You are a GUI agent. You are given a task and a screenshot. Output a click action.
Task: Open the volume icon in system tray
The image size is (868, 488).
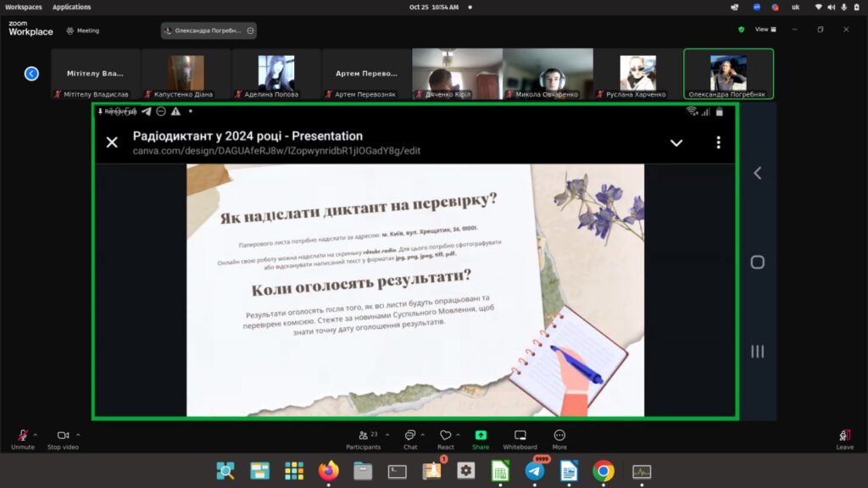pyautogui.click(x=831, y=7)
